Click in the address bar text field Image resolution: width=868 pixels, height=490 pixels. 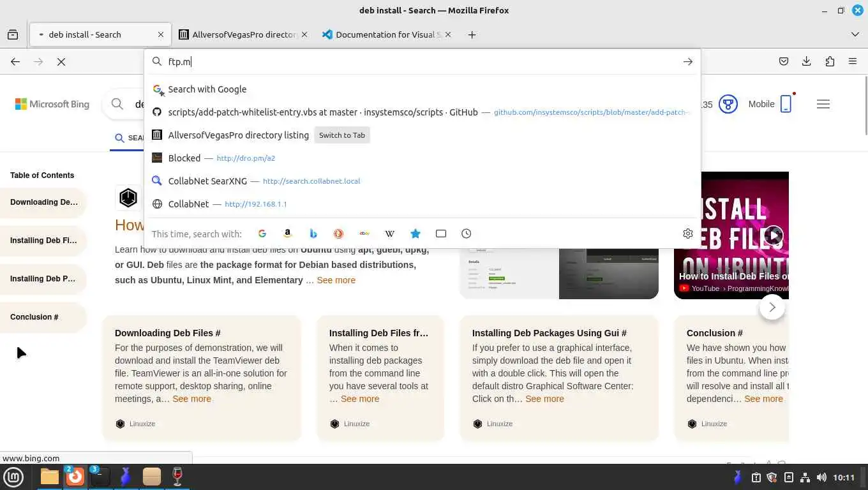[x=421, y=62]
